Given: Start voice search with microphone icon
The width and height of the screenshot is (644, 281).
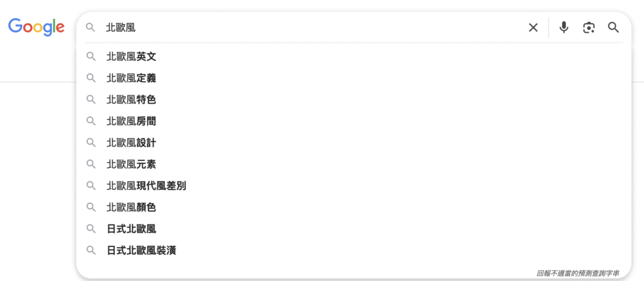Looking at the screenshot, I should click(x=564, y=28).
